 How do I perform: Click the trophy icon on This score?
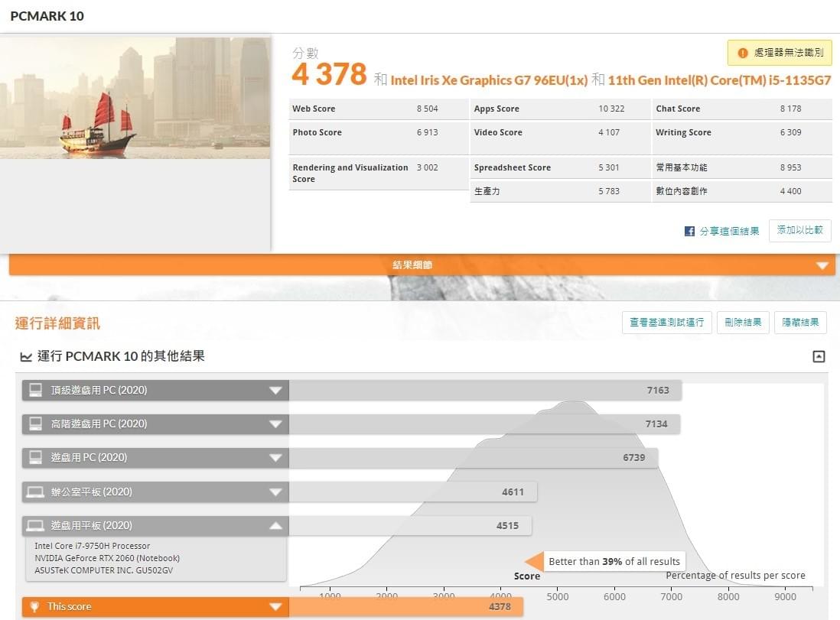coord(34,606)
